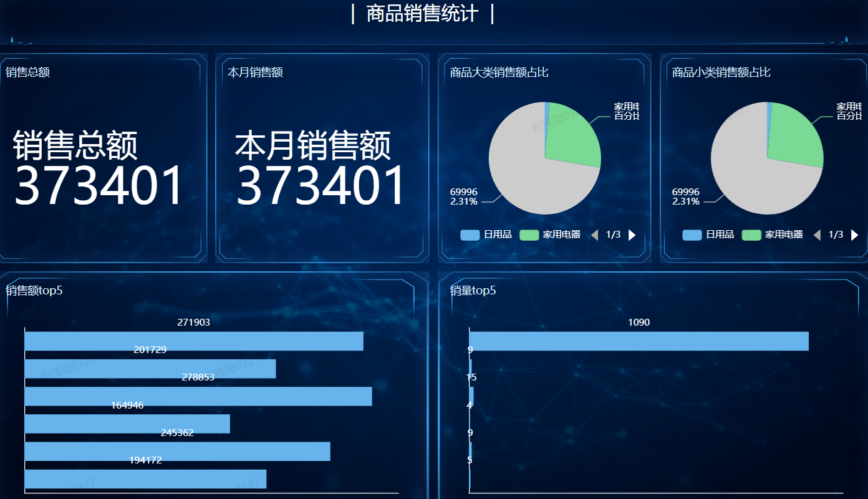Click the 1/3 page indicator in 商品小类销售额占比
This screenshot has height=499, width=868.
click(836, 235)
